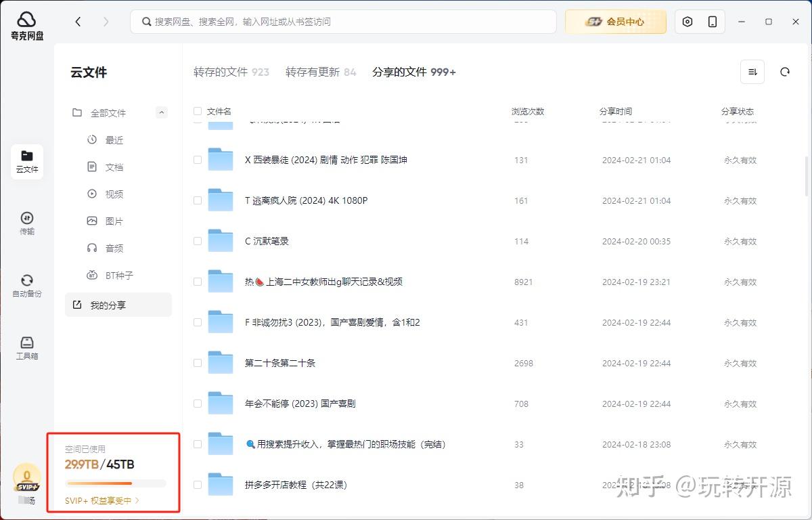812x520 pixels.
Task: Click the 浏览次数 column header
Action: (528, 111)
